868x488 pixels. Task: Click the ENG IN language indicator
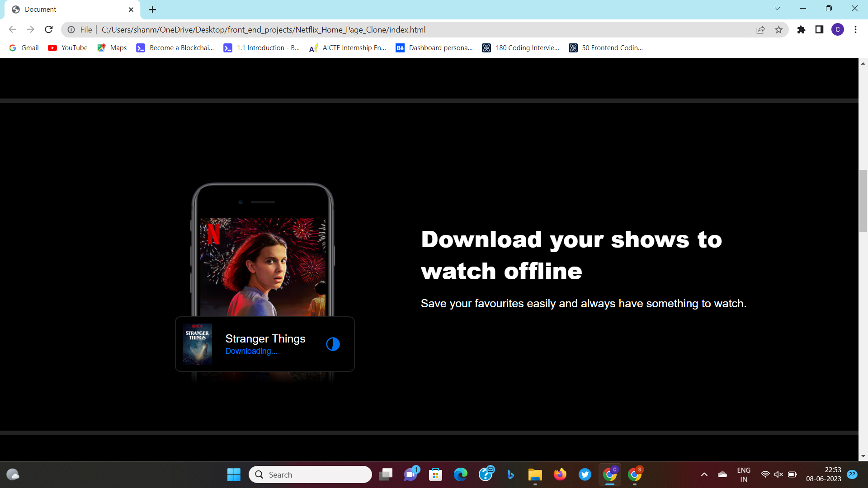[744, 474]
